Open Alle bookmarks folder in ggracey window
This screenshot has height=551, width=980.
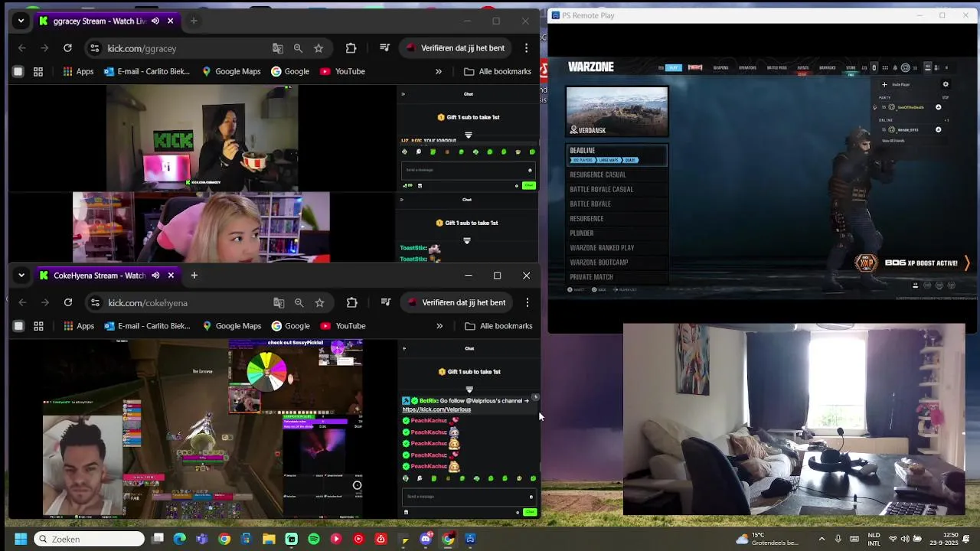pyautogui.click(x=498, y=71)
